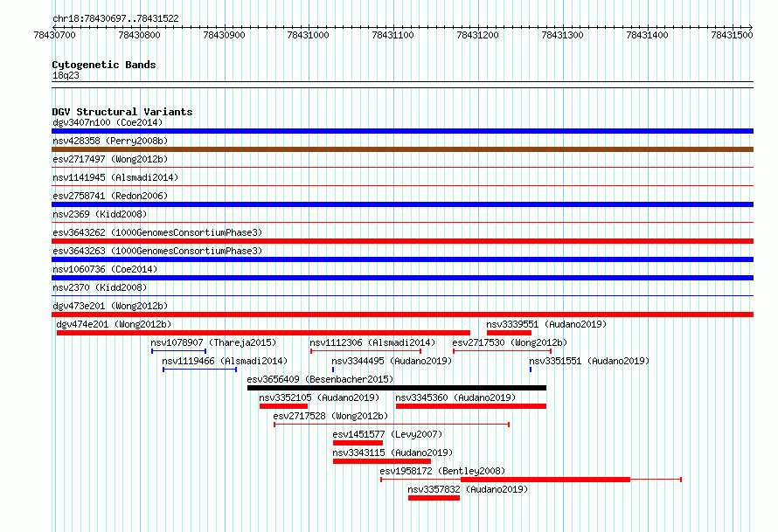Select the red nsv3352105 variant bar
Viewport: 778px width, 532px height.
point(284,406)
